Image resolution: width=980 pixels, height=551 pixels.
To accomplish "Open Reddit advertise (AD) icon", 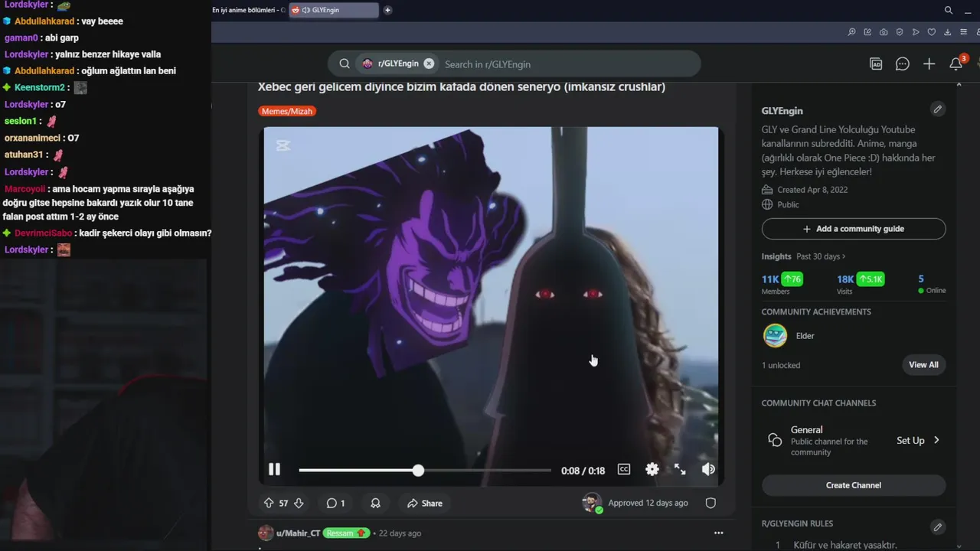I will click(876, 64).
